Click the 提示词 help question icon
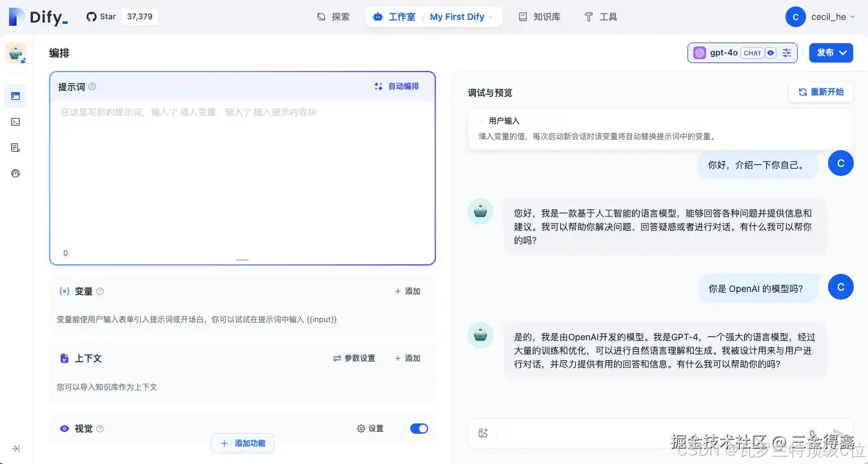 (x=92, y=86)
